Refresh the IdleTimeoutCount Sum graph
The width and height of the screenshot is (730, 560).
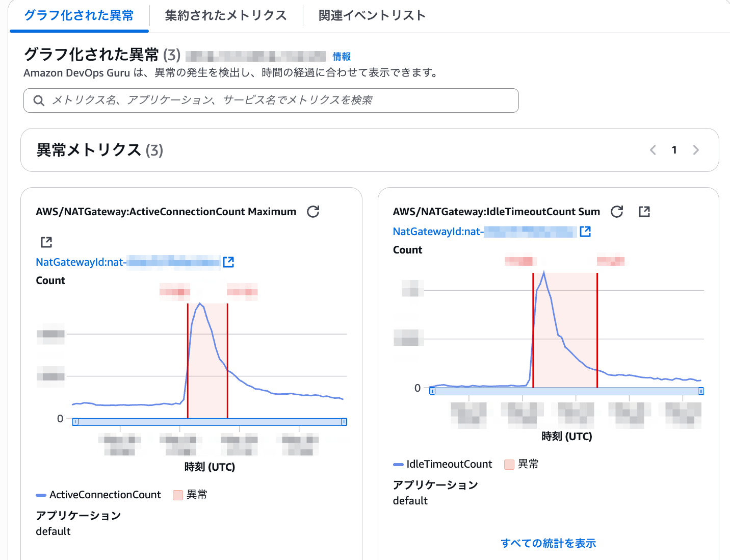pyautogui.click(x=617, y=212)
